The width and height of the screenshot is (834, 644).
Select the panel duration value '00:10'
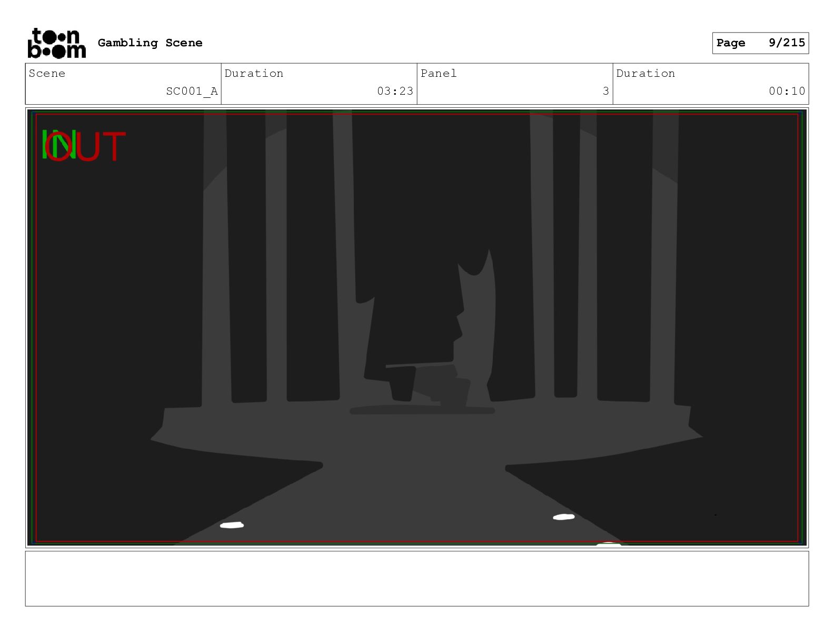click(787, 91)
